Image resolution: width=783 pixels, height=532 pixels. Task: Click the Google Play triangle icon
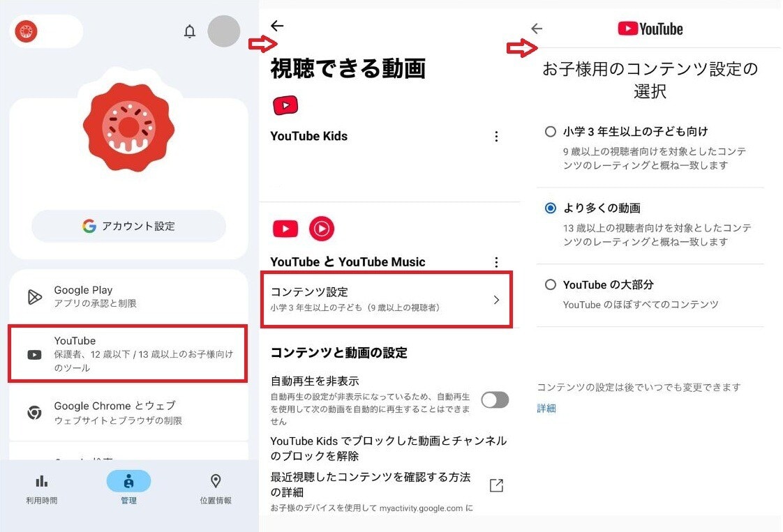34,297
